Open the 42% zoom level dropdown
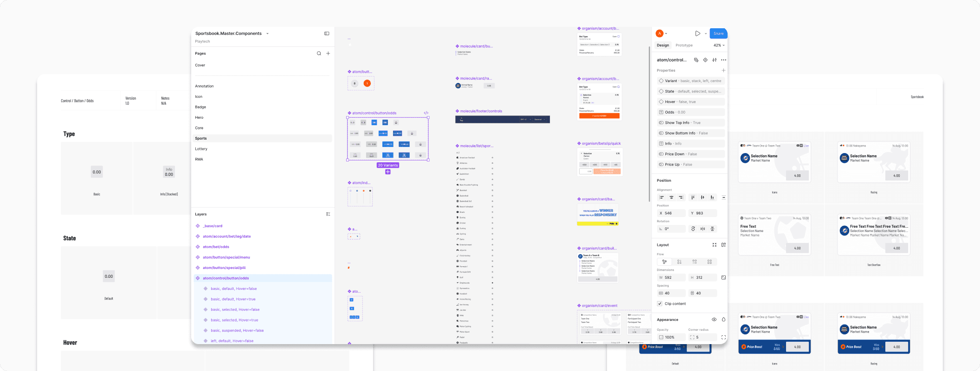This screenshot has height=371, width=980. tap(719, 45)
